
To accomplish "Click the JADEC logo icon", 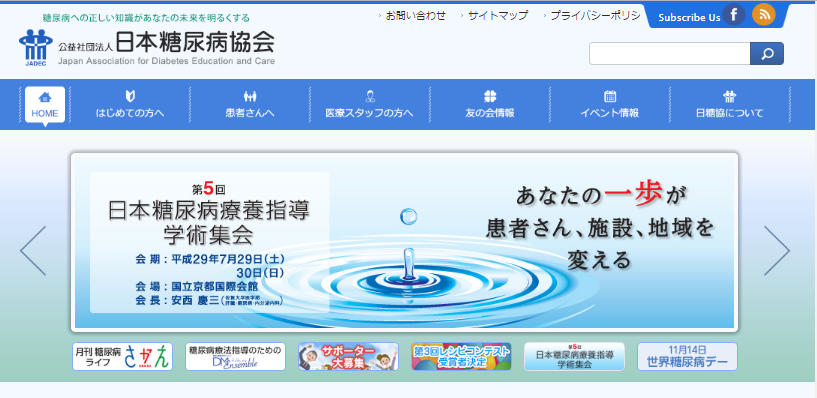I will coord(35,48).
